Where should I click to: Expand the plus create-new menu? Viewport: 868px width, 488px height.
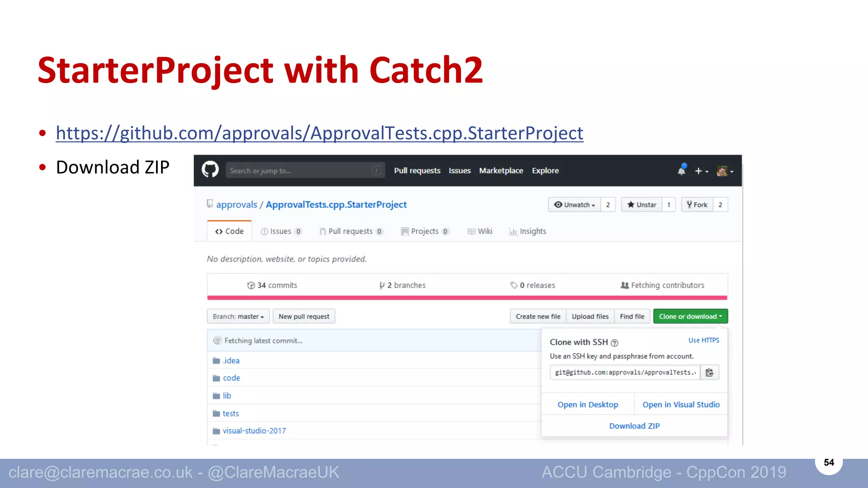click(x=701, y=171)
